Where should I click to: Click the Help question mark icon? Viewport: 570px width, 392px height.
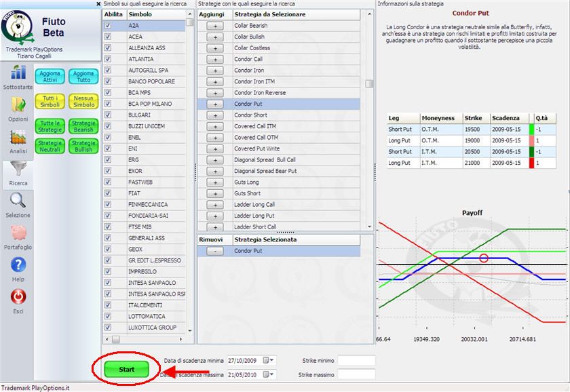tap(18, 265)
